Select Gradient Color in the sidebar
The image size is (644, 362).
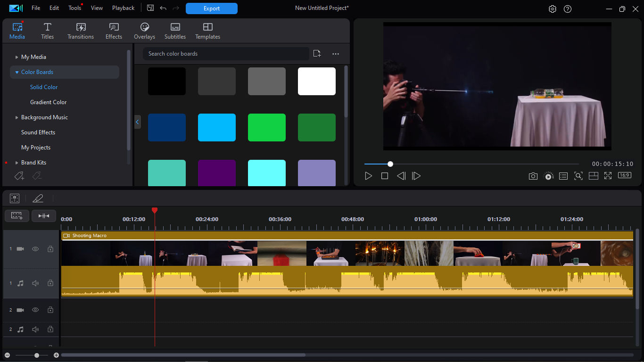(x=49, y=102)
